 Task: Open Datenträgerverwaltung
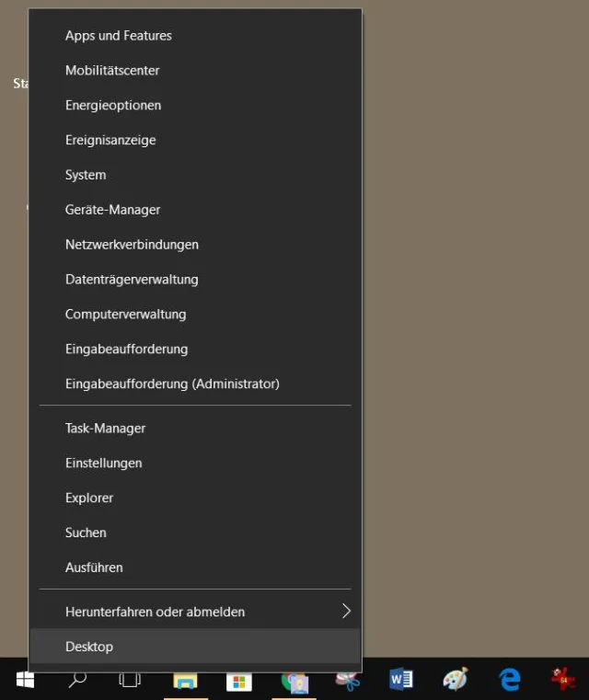tap(132, 280)
